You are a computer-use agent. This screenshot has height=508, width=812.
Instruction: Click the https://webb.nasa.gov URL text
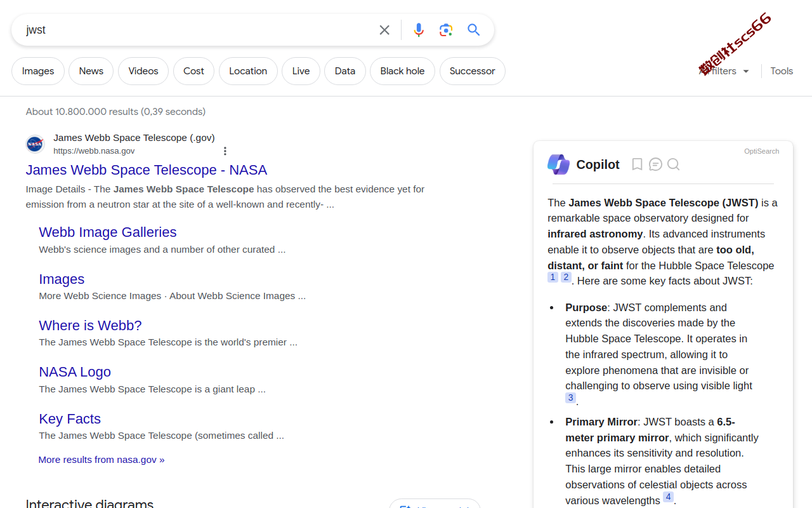[94, 151]
